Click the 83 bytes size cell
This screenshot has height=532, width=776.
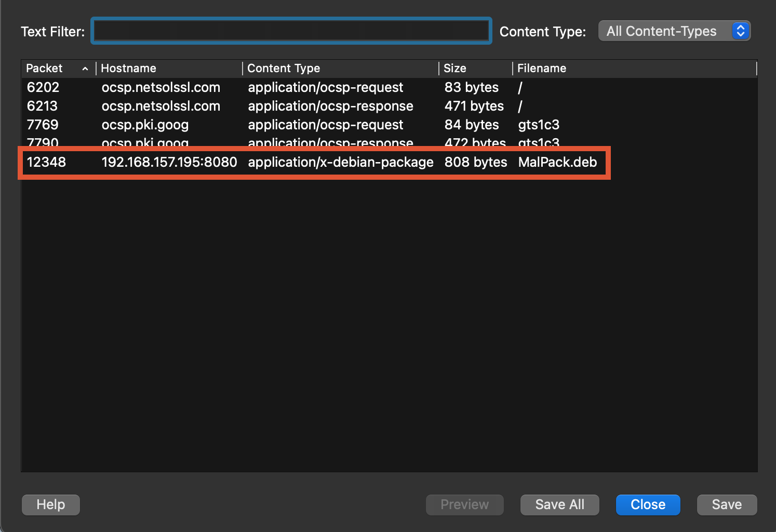pyautogui.click(x=472, y=87)
